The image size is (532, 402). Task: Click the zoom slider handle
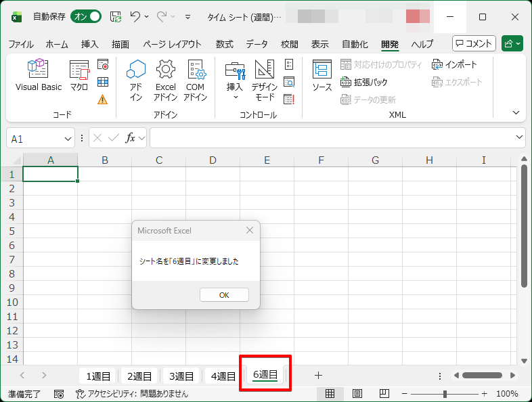click(445, 394)
